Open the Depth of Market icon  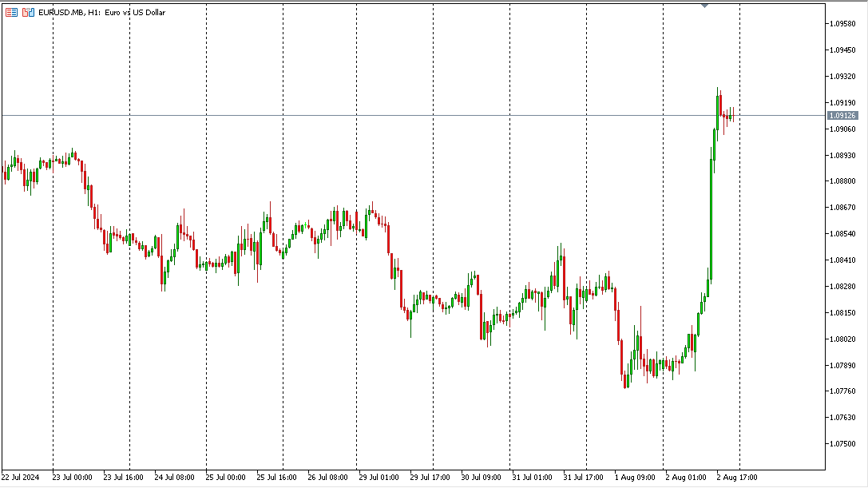[28, 12]
